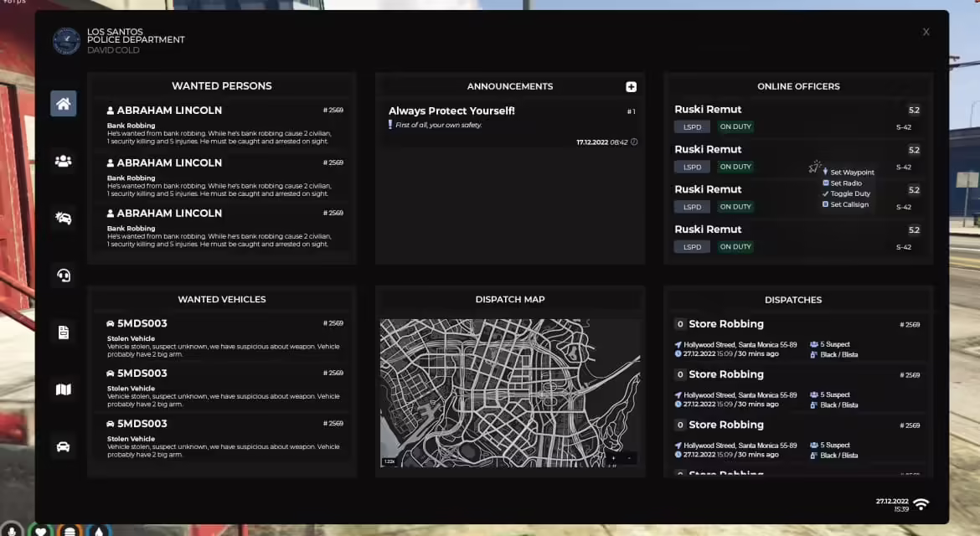The image size is (980, 536).
Task: Select first ABRAHAM LINCOLN wanted person entry
Action: (169, 111)
